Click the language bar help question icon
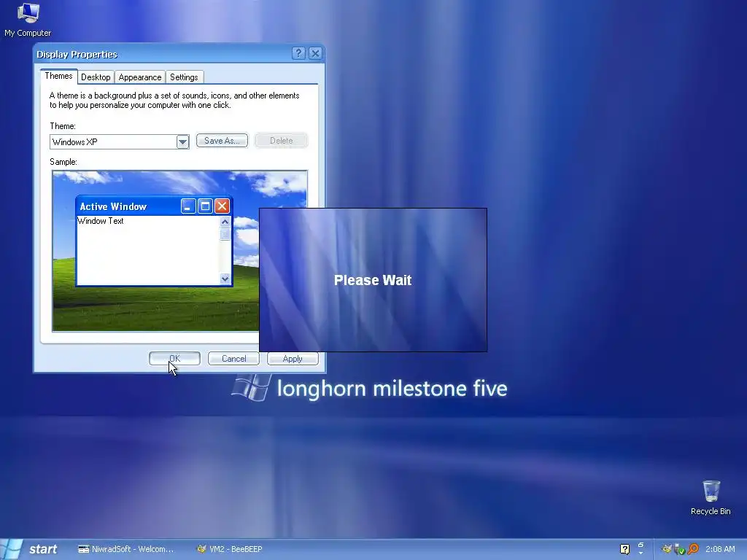This screenshot has width=747, height=560. coord(624,549)
